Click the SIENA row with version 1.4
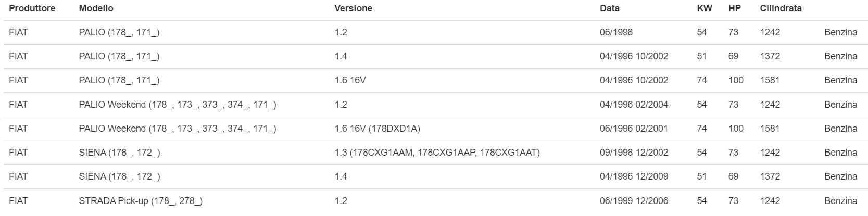Screen dimensions: 868x216 click(x=119, y=176)
